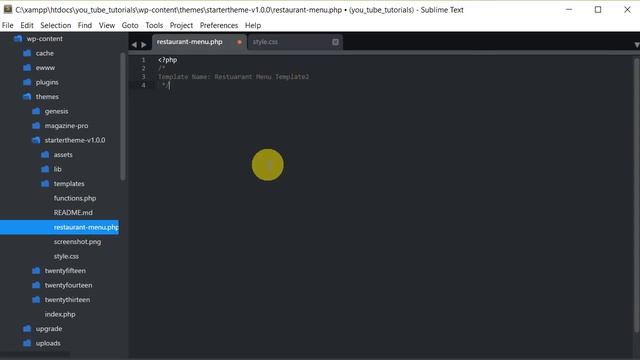Image resolution: width=640 pixels, height=360 pixels.
Task: Place cursor in the Template Name comment line
Action: [x=233, y=77]
